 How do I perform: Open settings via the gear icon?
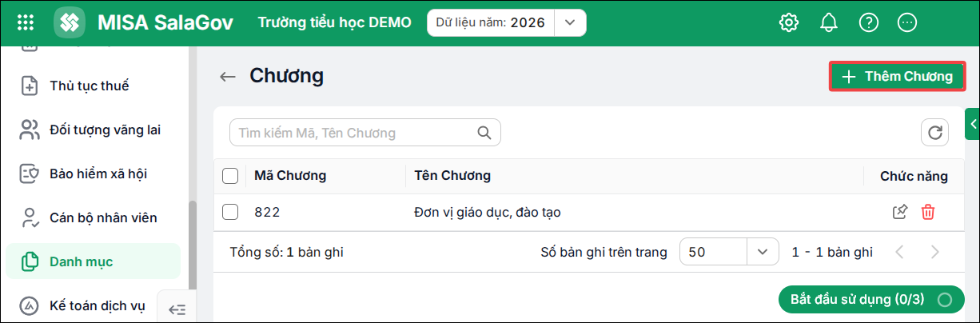tap(789, 22)
